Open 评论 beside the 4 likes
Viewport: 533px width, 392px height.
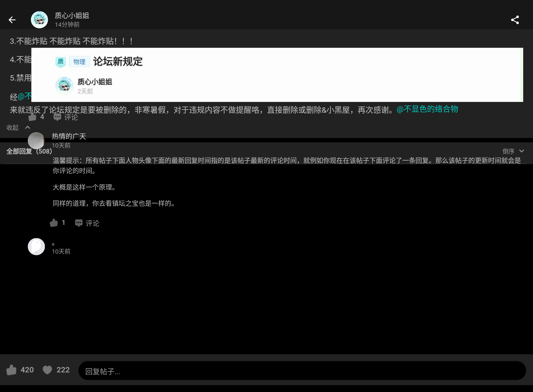click(66, 117)
